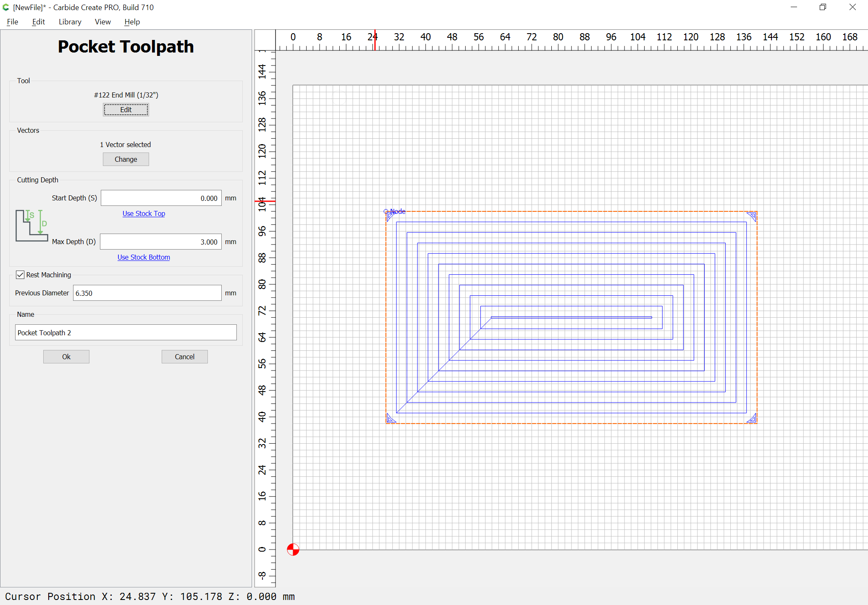Click the '1 Vector selected' text
The width and height of the screenshot is (868, 605).
coord(126,145)
